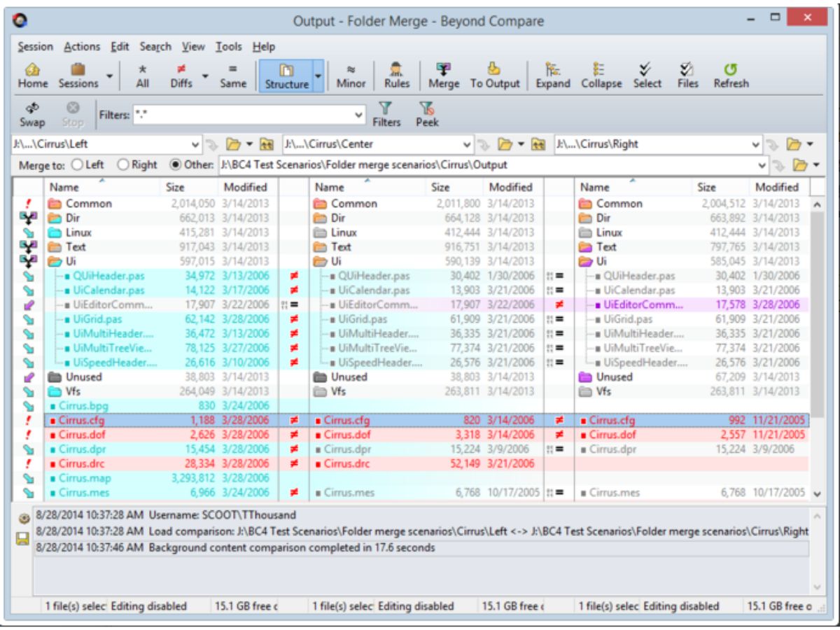Open comparison Rules
The height and width of the screenshot is (630, 840).
pyautogui.click(x=397, y=76)
